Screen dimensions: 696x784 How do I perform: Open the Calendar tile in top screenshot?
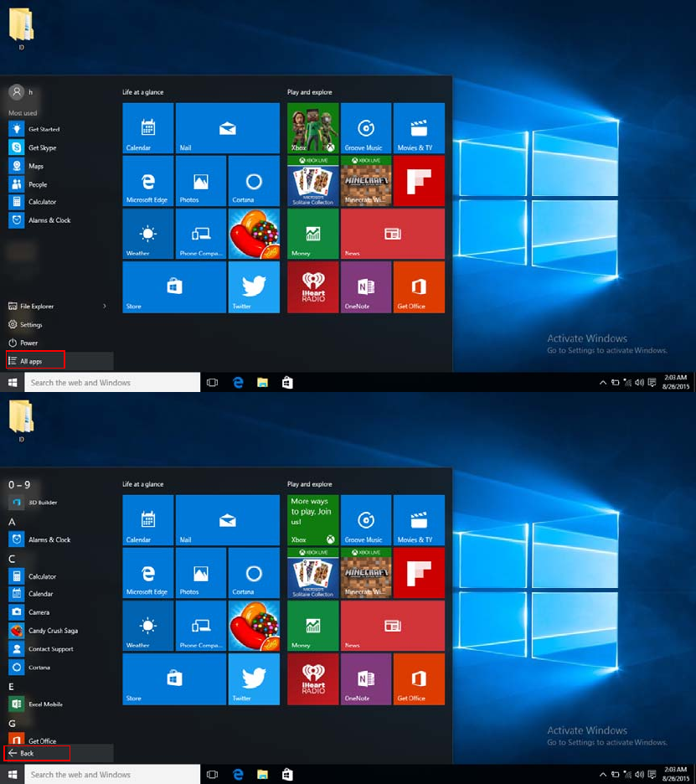point(148,128)
